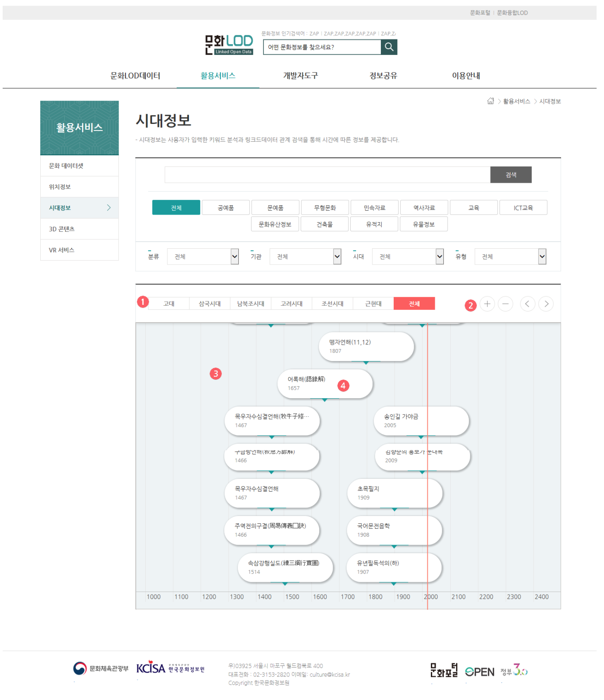Open the 주역전의구결 1466 card
This screenshot has height=700, width=604.
pyautogui.click(x=272, y=530)
